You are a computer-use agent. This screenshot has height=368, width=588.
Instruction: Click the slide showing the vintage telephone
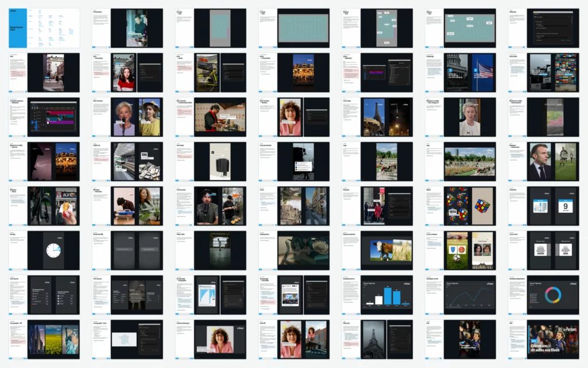coord(294,250)
